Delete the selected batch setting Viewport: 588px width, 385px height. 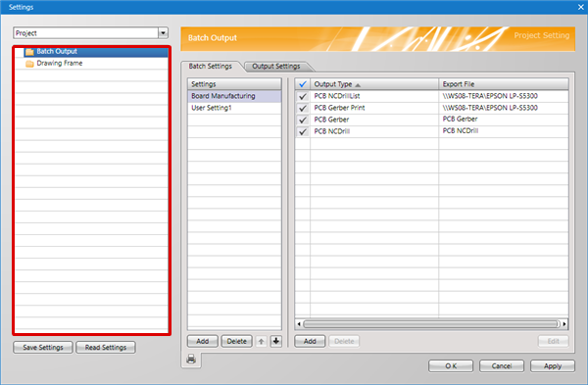236,341
